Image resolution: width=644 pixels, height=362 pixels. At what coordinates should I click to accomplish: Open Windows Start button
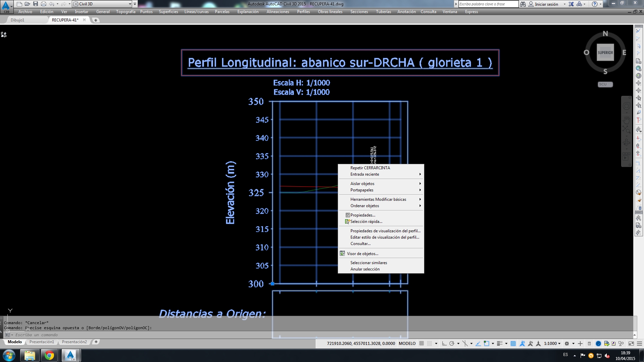click(x=9, y=355)
